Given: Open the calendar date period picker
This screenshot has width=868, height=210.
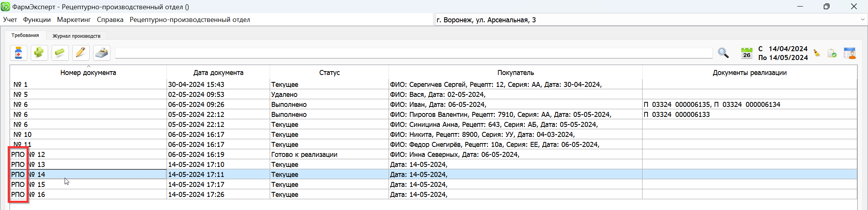Looking at the screenshot, I should [746, 53].
